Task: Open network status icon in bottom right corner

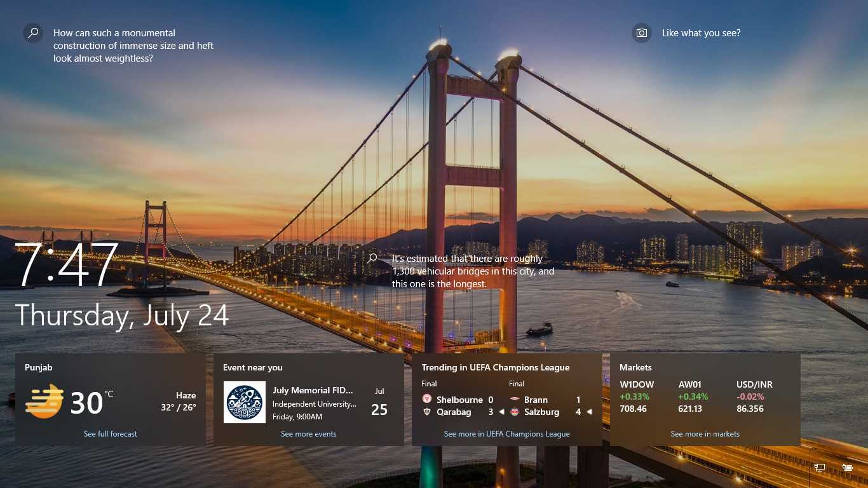Action: tap(820, 468)
